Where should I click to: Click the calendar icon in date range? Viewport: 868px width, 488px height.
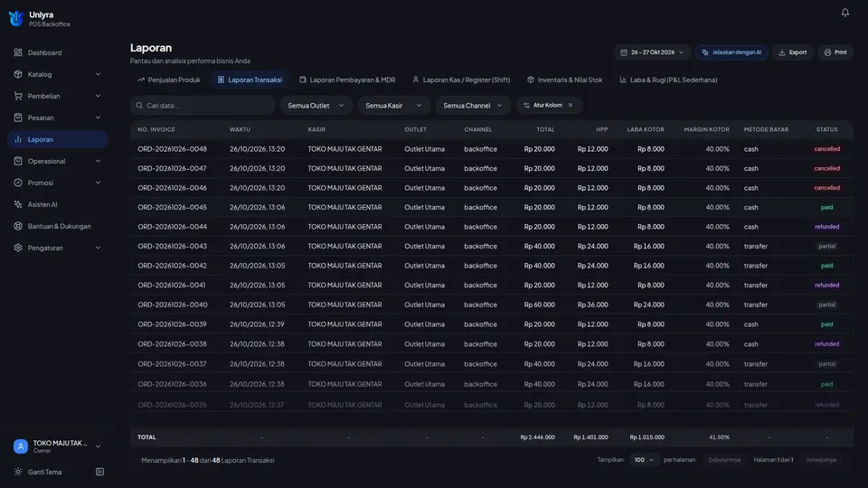tap(623, 52)
